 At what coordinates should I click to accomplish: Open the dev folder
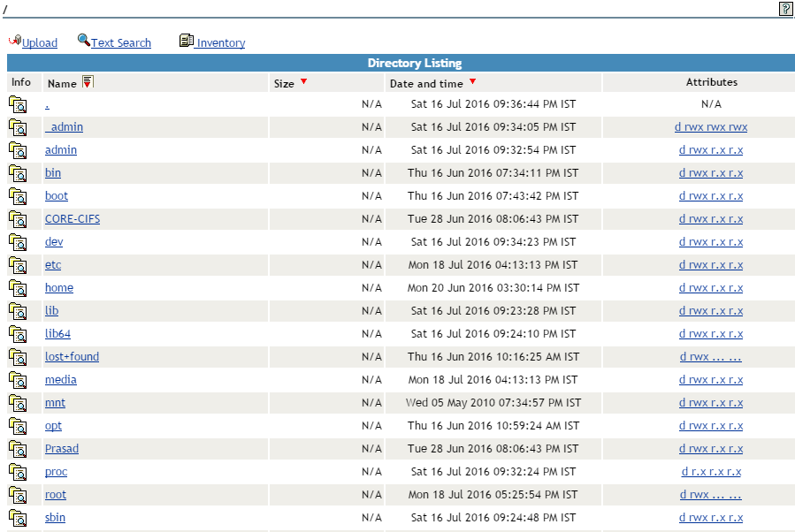[53, 242]
